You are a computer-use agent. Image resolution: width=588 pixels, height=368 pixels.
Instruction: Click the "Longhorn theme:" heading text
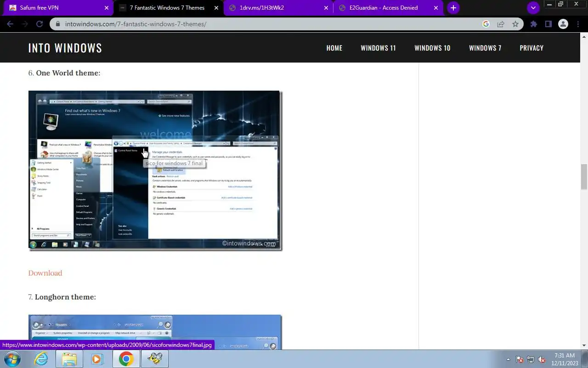(x=65, y=297)
